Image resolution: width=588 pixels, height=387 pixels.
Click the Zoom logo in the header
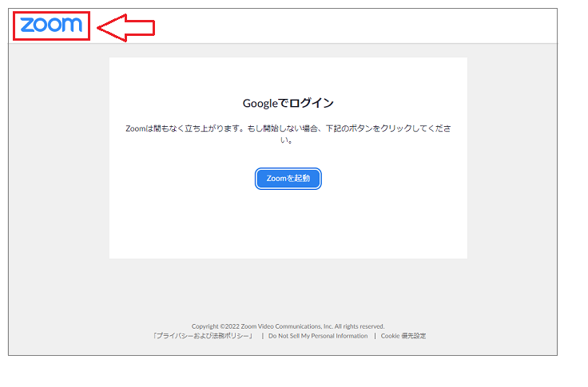point(51,25)
